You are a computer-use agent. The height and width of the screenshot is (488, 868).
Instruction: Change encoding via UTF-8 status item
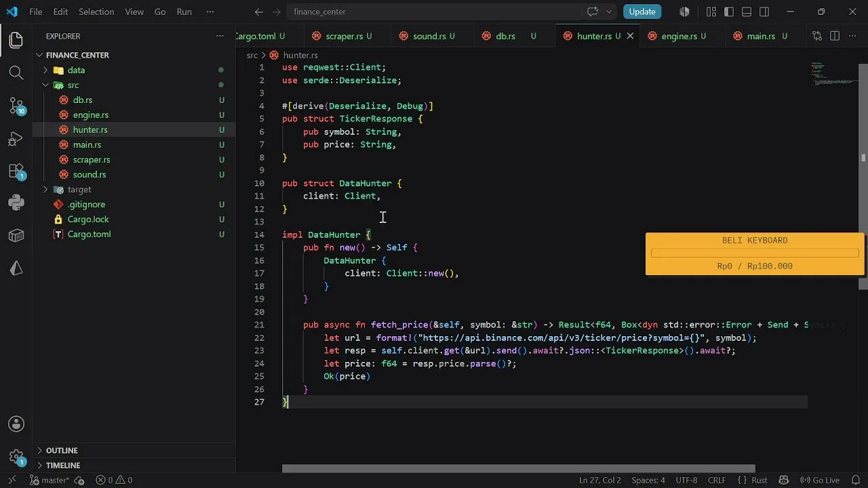point(686,480)
